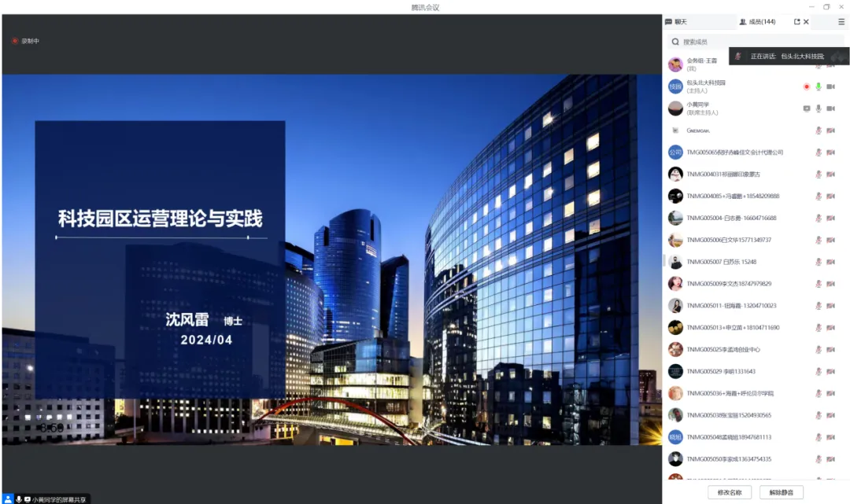Click the muted mic icon in the 正在讲话 toast
The width and height of the screenshot is (850, 504).
pyautogui.click(x=739, y=57)
